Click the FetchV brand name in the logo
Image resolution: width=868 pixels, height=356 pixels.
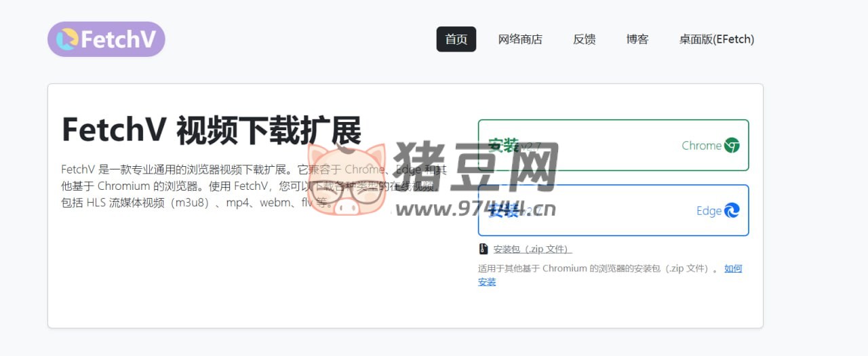[119, 39]
